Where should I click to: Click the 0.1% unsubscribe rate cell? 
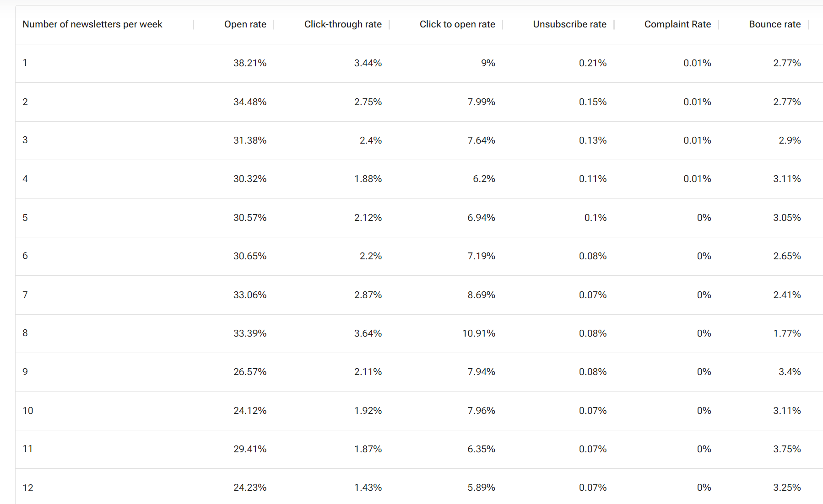pos(595,218)
